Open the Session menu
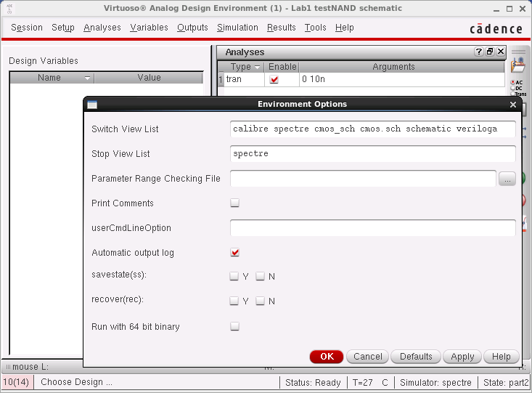 click(x=27, y=28)
